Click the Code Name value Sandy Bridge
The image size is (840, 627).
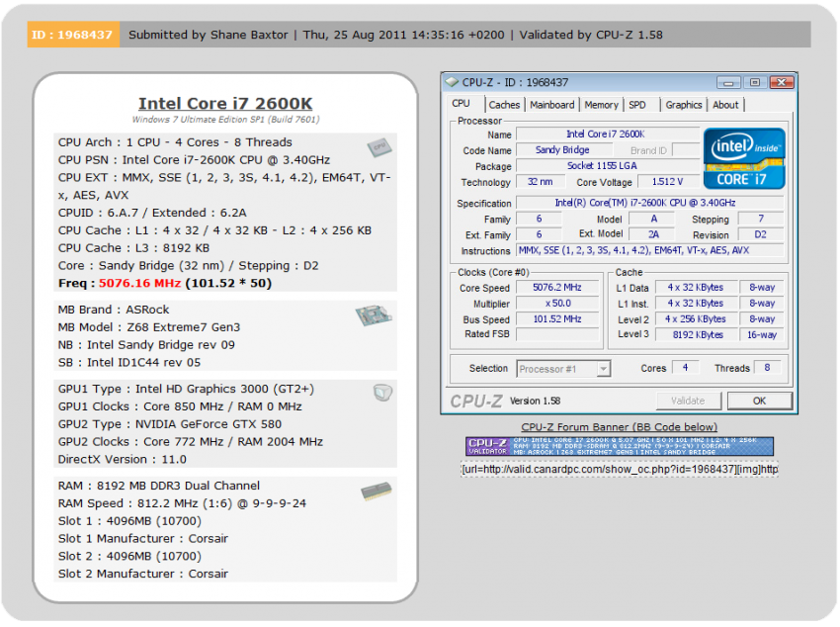coord(563,150)
